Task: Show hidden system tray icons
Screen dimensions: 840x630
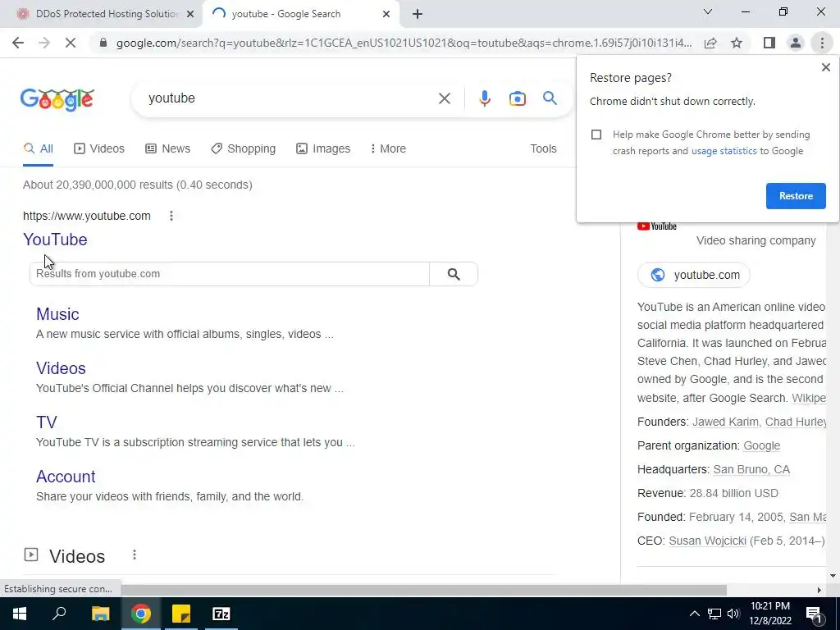Action: [x=694, y=614]
